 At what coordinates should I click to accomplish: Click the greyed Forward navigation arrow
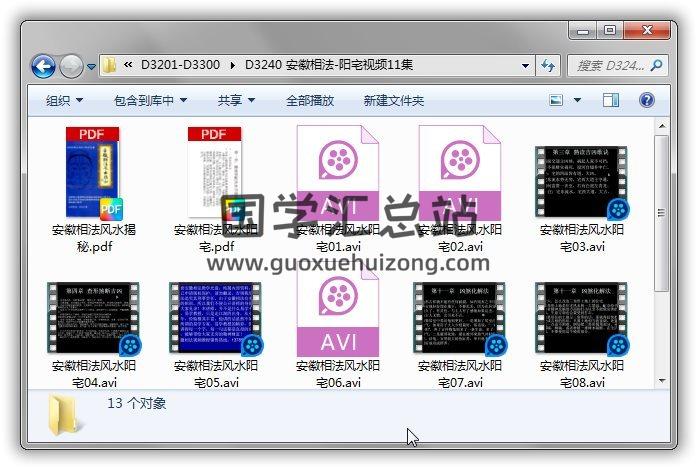point(71,66)
